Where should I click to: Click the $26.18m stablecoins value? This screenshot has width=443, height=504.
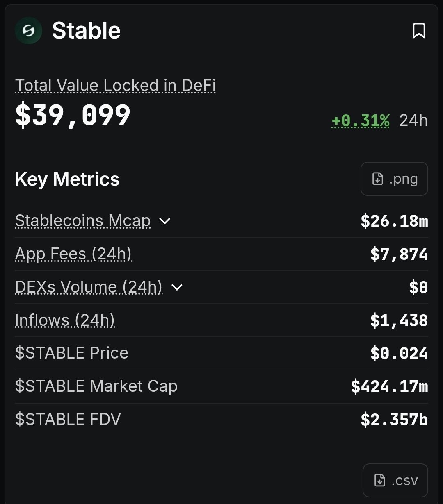pyautogui.click(x=394, y=221)
